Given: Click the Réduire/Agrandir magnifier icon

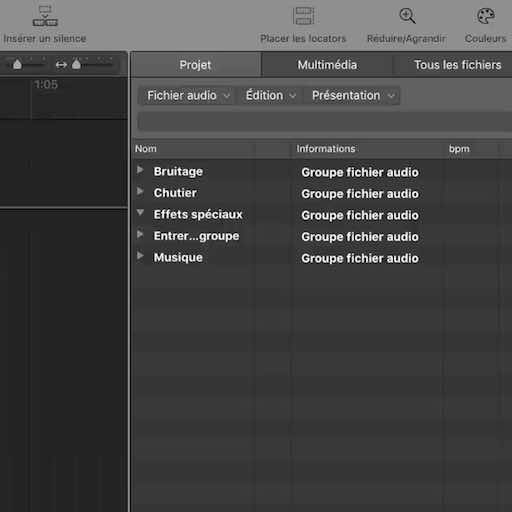Looking at the screenshot, I should pos(407,16).
